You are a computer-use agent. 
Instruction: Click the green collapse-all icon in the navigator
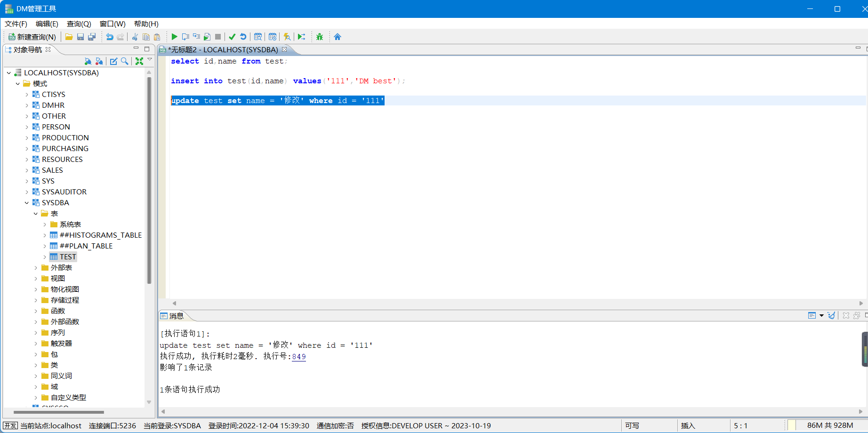coord(139,61)
